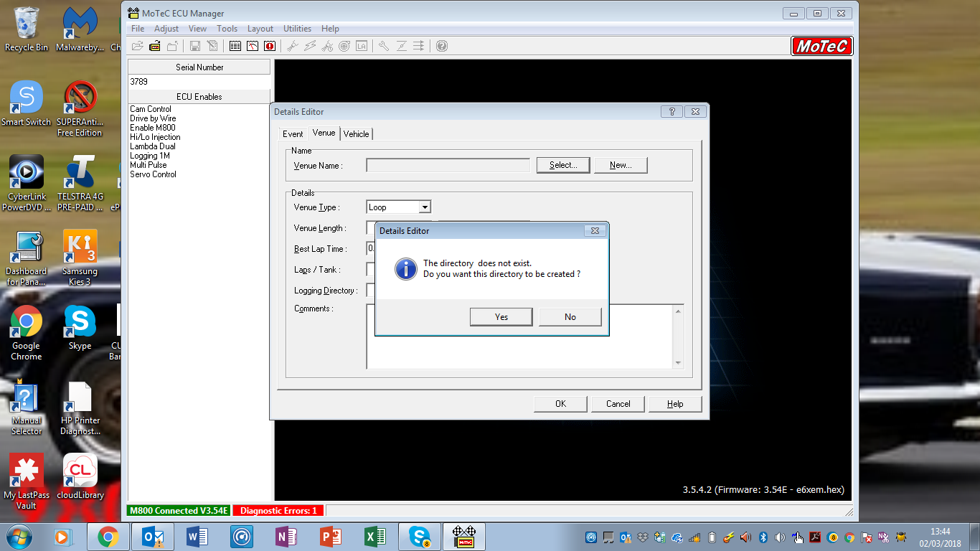Open the table view toolbar icon
Viewport: 980px width, 551px height.
coord(235,46)
